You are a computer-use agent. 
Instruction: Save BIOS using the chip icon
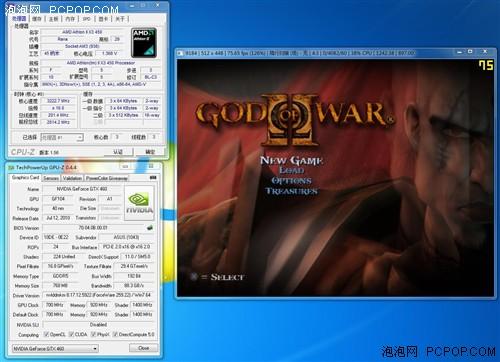[x=150, y=228]
